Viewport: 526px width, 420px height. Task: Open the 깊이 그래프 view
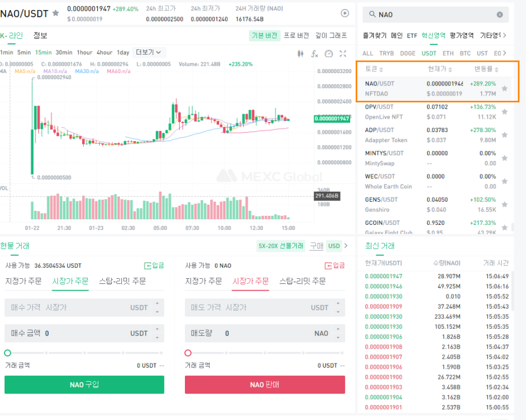(331, 35)
